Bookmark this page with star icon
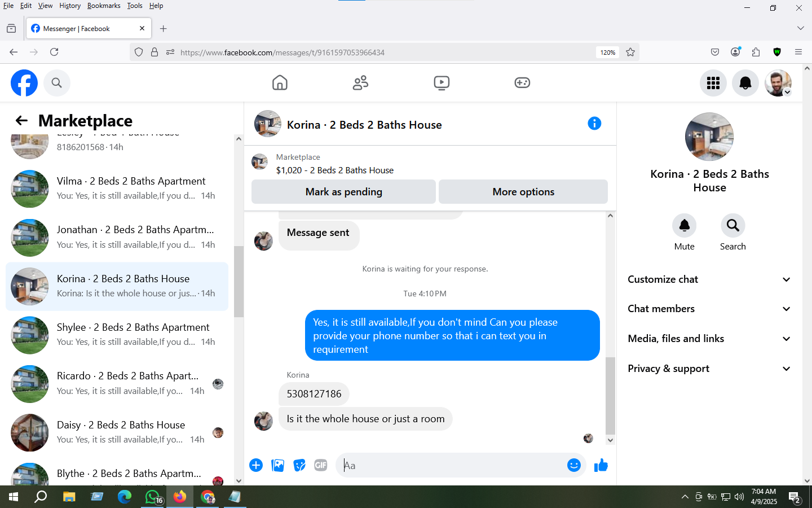Screen dimensions: 812x508 pyautogui.click(x=630, y=52)
